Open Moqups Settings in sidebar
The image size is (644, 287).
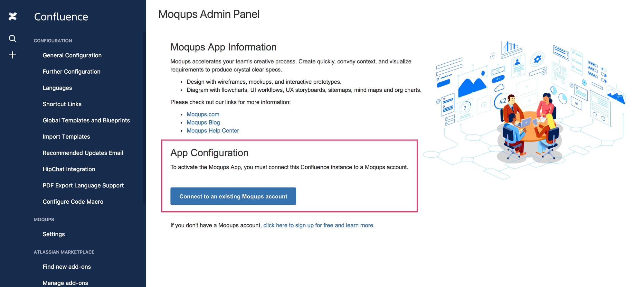point(53,234)
